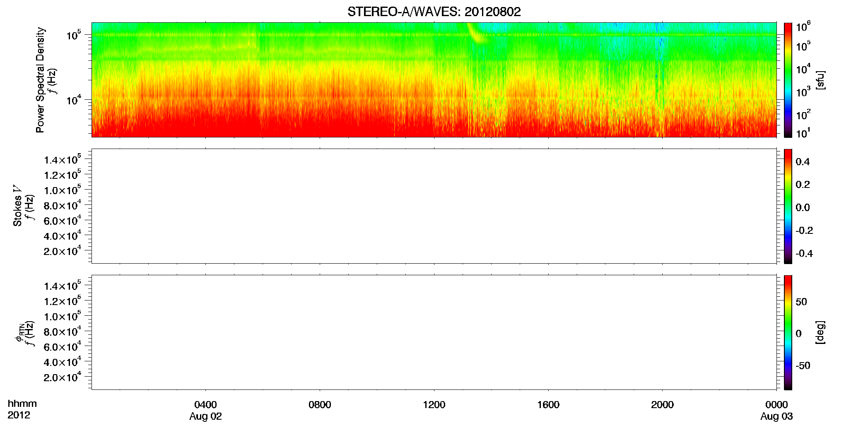Click the 0.0 label on the Stokes colorbar
Viewport: 868px width, 447px height.
803,207
